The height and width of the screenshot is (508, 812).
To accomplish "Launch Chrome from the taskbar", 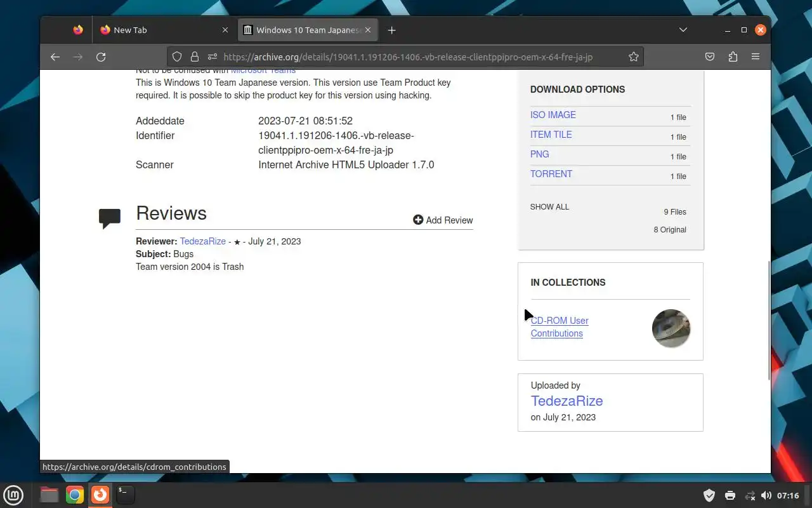I will 75,495.
